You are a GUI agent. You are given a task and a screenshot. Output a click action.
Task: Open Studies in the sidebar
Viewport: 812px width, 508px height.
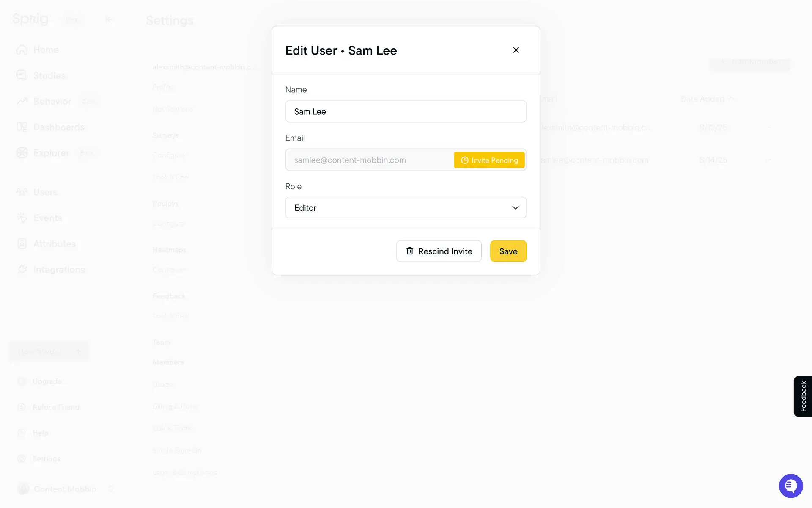(49, 76)
